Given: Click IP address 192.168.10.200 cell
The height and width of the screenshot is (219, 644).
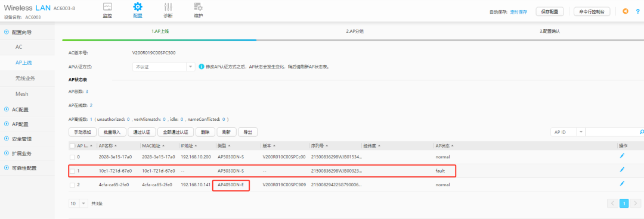Looking at the screenshot, I should (196, 157).
